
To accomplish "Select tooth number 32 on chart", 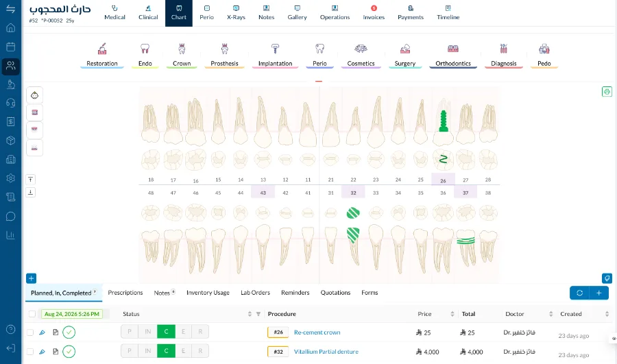I will pyautogui.click(x=353, y=193).
